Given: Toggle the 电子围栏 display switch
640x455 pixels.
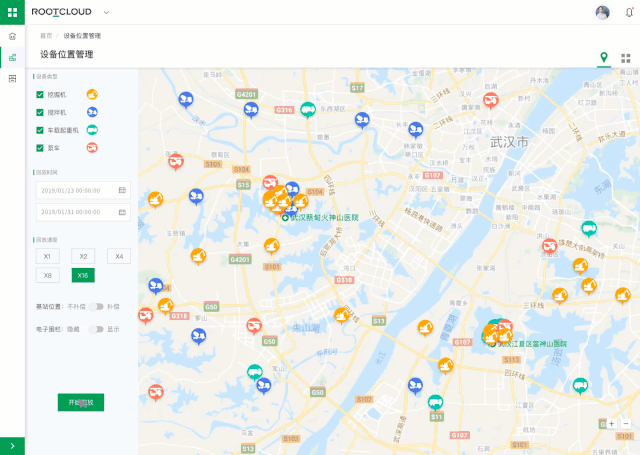Looking at the screenshot, I should coord(95,328).
